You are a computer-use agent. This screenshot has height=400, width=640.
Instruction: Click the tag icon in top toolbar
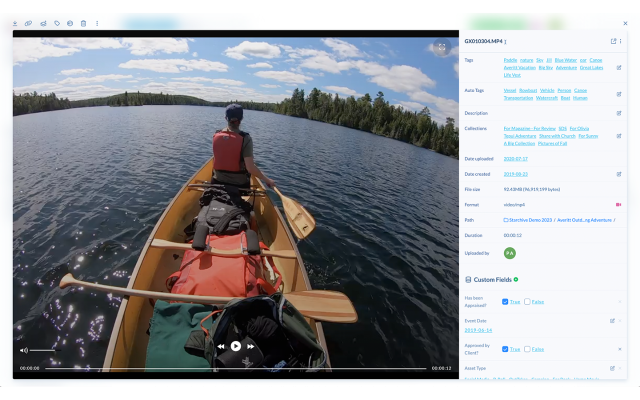coord(57,22)
